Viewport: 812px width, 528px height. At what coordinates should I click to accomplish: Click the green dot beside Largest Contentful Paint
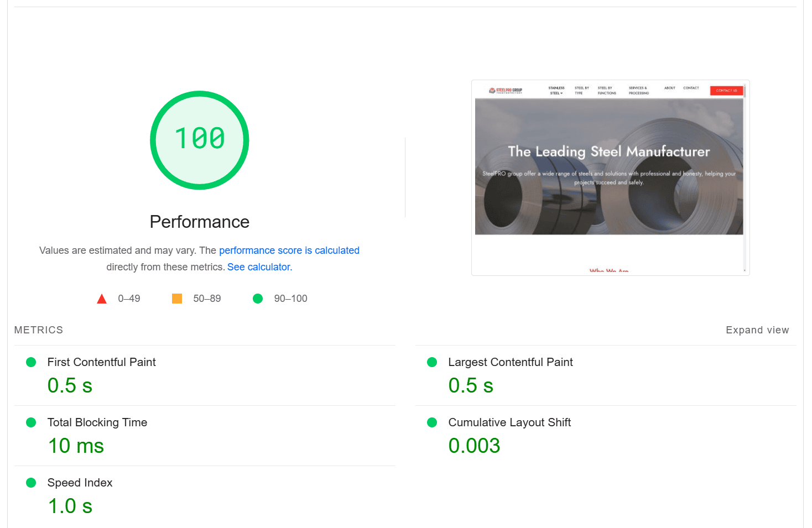431,362
